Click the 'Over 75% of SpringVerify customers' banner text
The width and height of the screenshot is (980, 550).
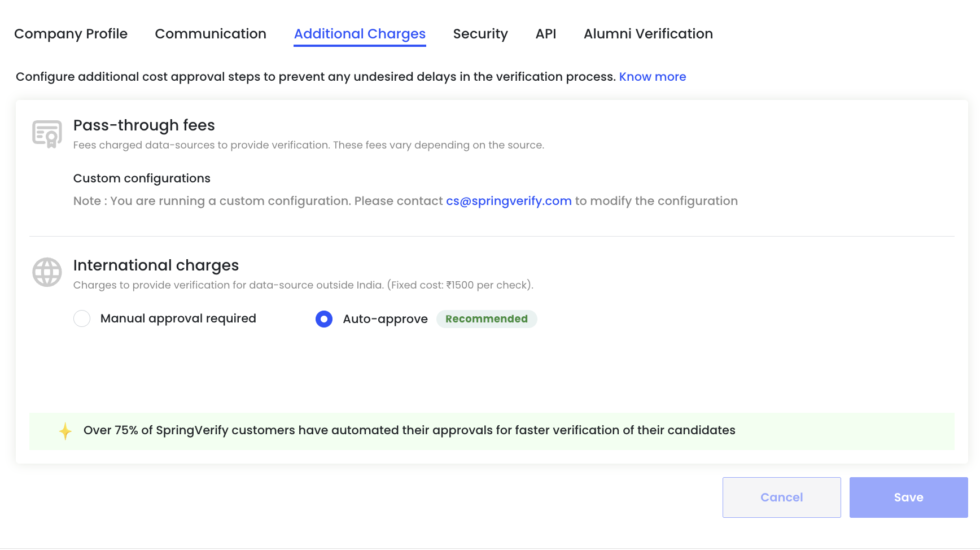[409, 430]
